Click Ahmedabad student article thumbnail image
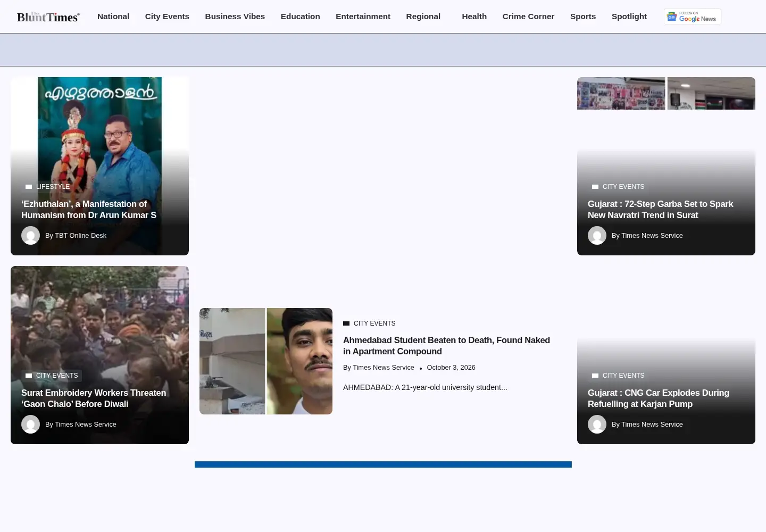766x532 pixels. point(266,361)
